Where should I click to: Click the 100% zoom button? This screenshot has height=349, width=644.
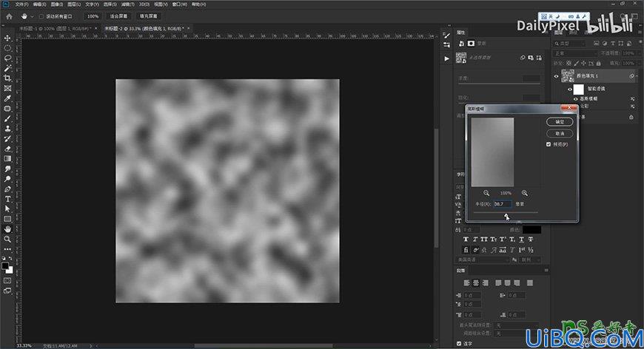93,16
